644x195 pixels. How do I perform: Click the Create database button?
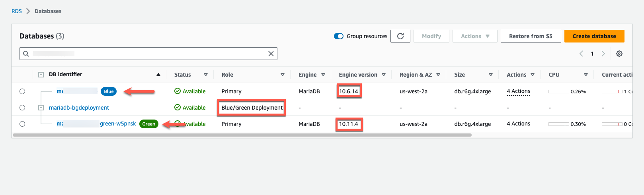[594, 36]
